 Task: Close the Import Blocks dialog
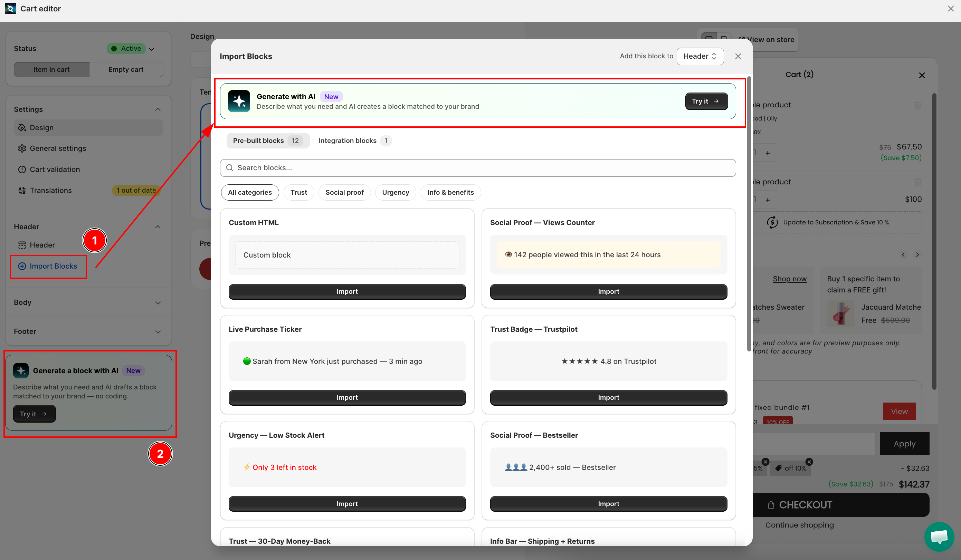(738, 56)
